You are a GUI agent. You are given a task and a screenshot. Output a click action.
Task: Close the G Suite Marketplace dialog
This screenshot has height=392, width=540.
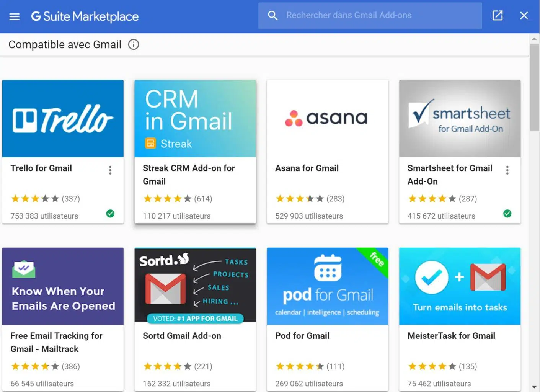pyautogui.click(x=524, y=15)
